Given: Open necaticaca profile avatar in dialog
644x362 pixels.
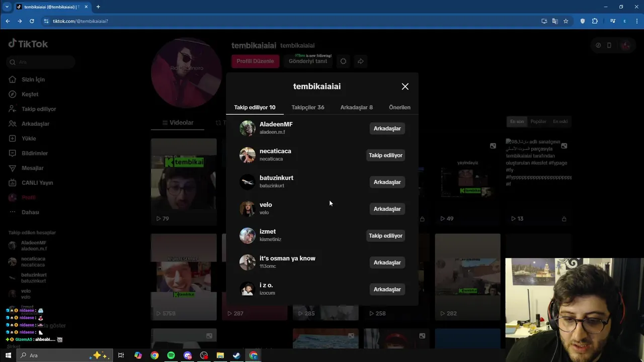Looking at the screenshot, I should coord(247,155).
